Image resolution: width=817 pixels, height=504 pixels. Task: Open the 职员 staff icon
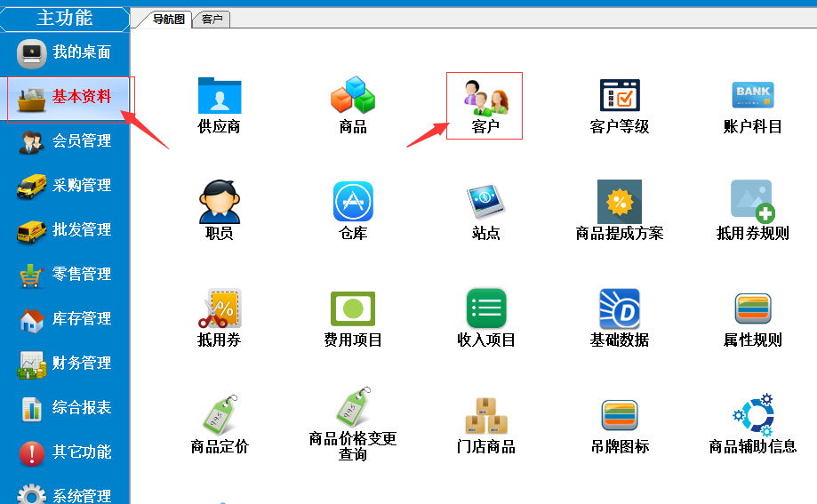point(220,202)
